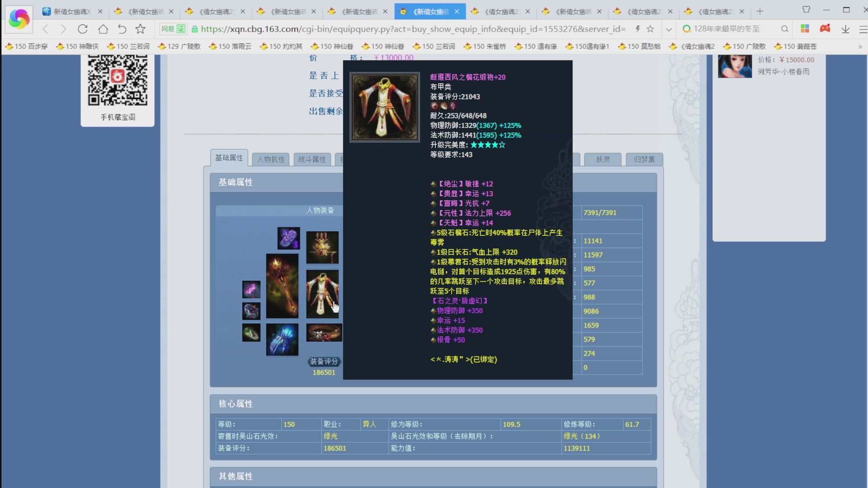868x488 pixels.
Task: Click the search magnifier icon
Action: (x=784, y=29)
